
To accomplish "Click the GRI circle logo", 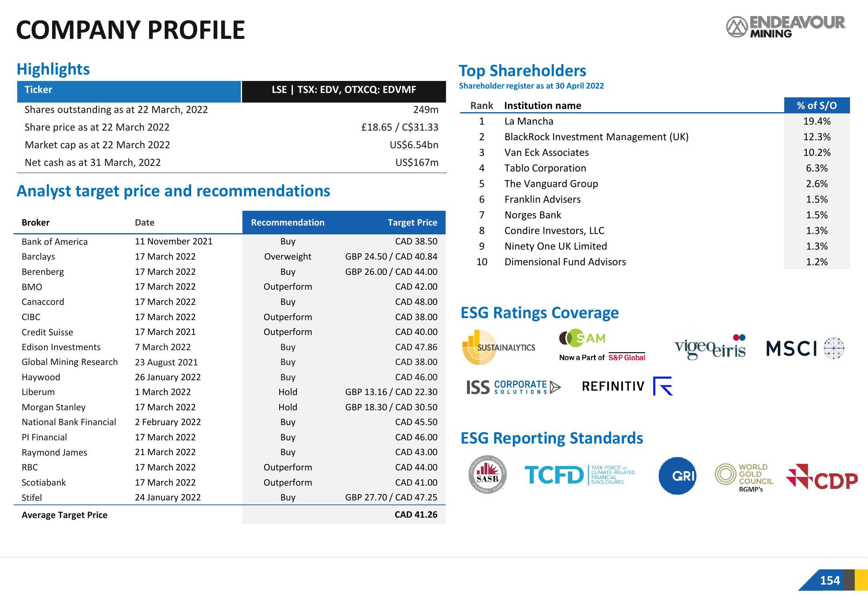I will pos(677,476).
